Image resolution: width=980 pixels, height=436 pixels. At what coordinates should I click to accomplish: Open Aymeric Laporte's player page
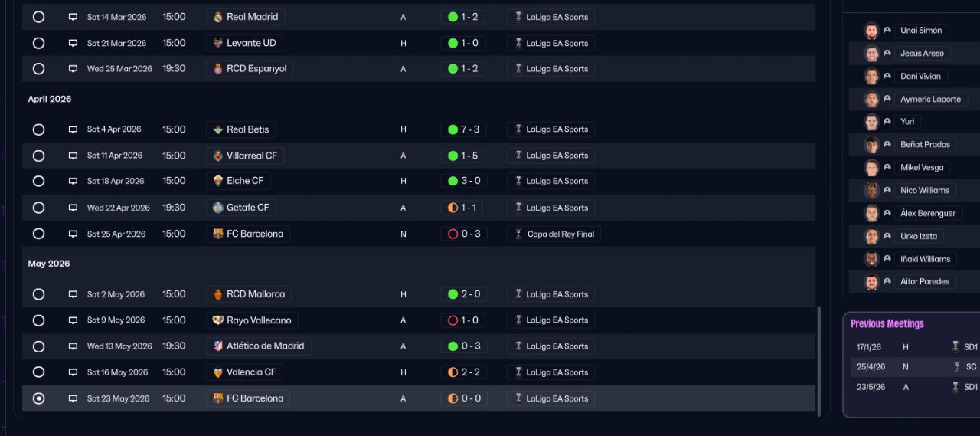[931, 99]
